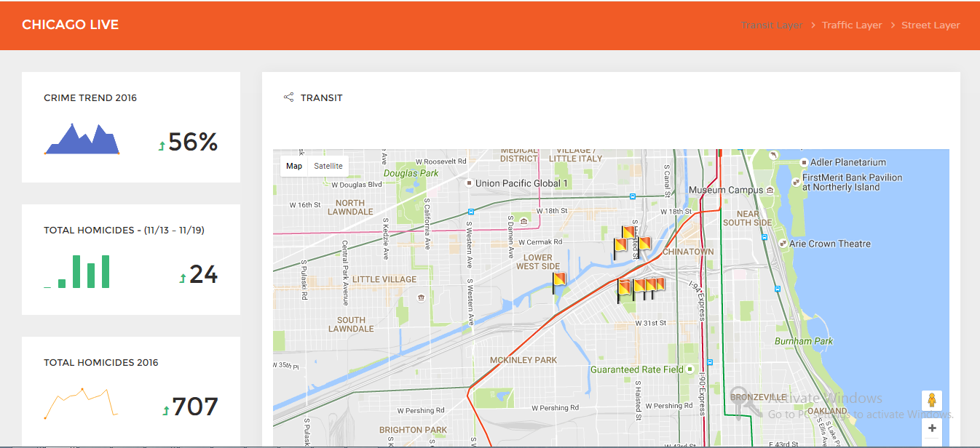The height and width of the screenshot is (448, 980).
Task: Click the leftmost flag above W 31st St
Action: point(625,291)
